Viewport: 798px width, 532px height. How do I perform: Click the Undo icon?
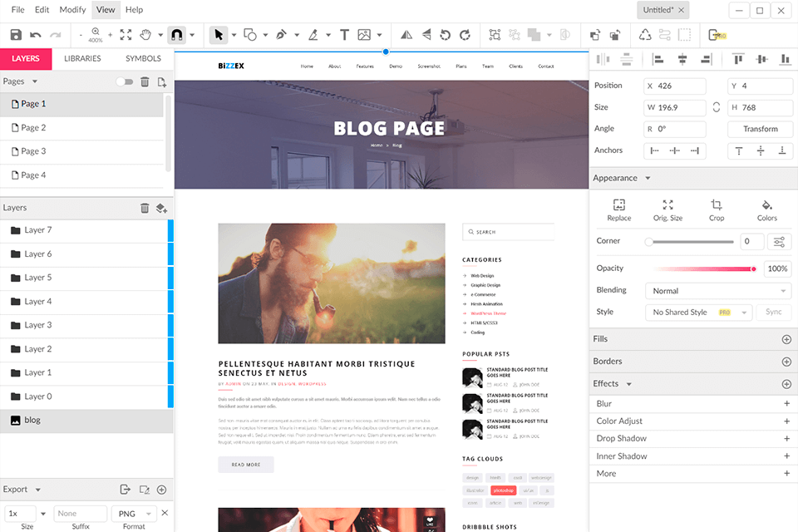(x=35, y=34)
